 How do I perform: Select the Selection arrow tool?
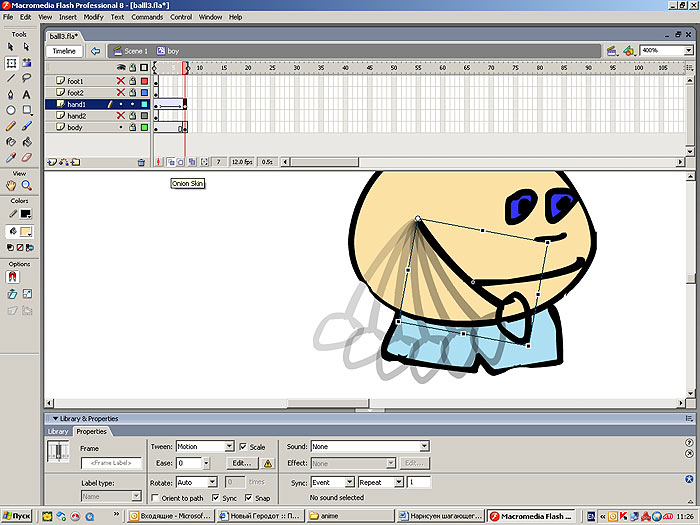(x=11, y=46)
